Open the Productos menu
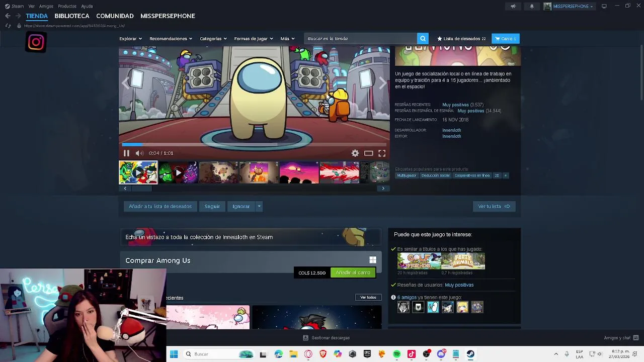This screenshot has width=644, height=362. [67, 6]
